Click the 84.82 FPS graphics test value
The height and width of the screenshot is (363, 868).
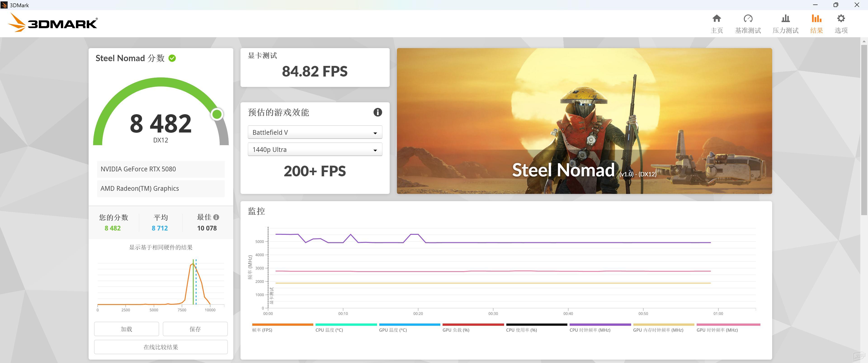click(315, 71)
